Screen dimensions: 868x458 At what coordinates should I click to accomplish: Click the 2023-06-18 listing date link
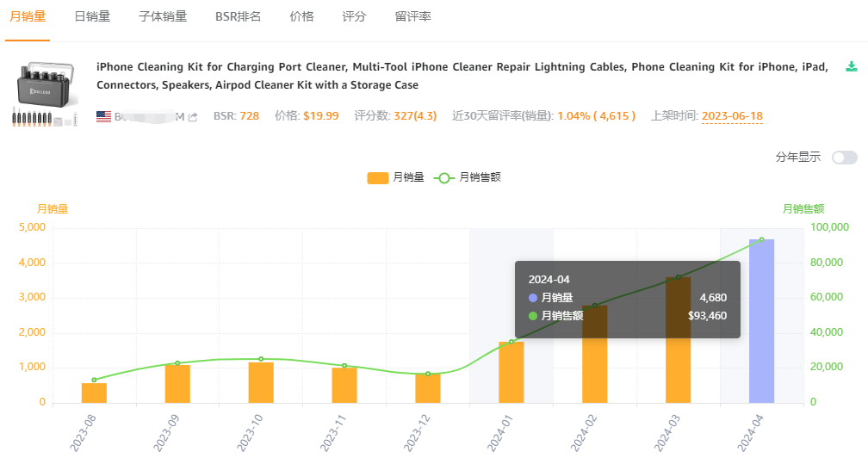tap(732, 116)
